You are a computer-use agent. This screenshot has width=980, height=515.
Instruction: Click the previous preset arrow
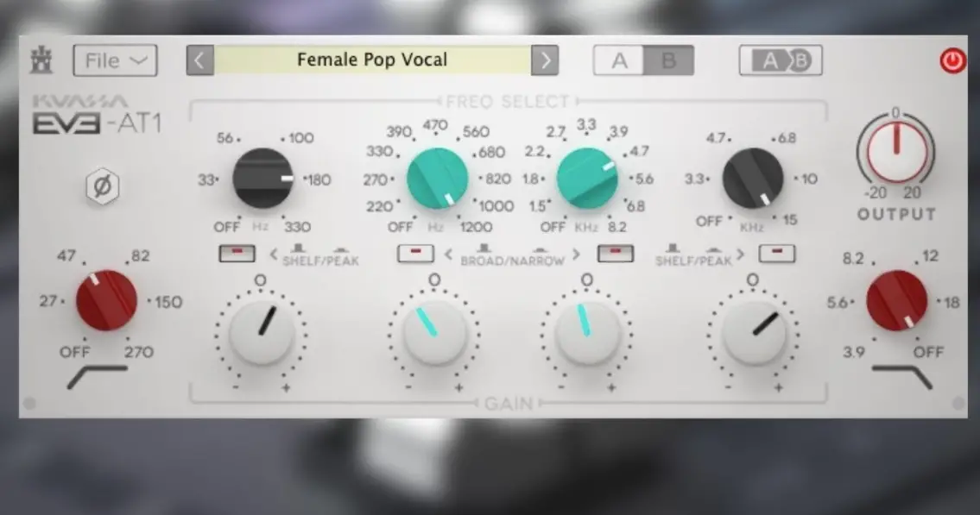tap(199, 60)
